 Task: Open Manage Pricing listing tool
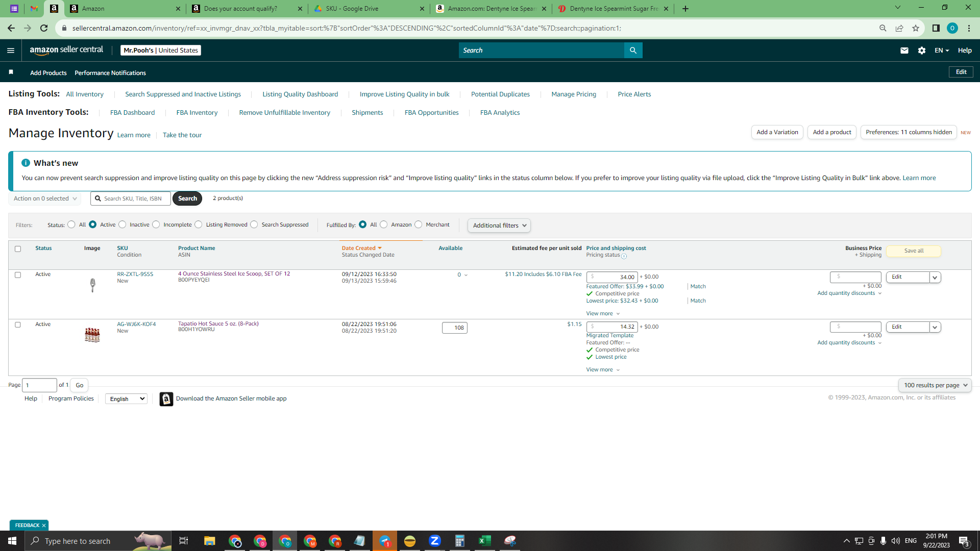[x=574, y=94]
